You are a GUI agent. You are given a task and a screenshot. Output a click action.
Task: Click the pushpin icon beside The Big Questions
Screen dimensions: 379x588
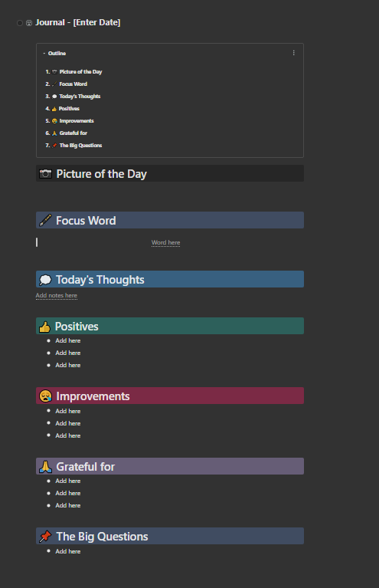click(x=45, y=537)
